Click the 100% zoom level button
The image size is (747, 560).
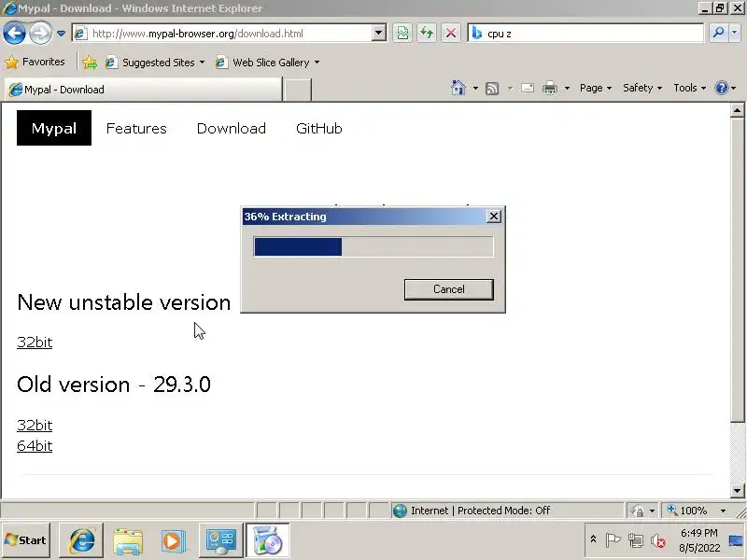click(x=689, y=511)
